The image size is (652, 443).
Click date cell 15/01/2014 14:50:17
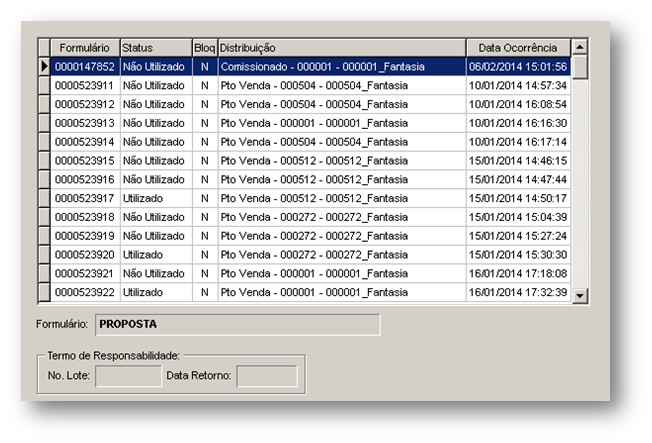point(518,198)
